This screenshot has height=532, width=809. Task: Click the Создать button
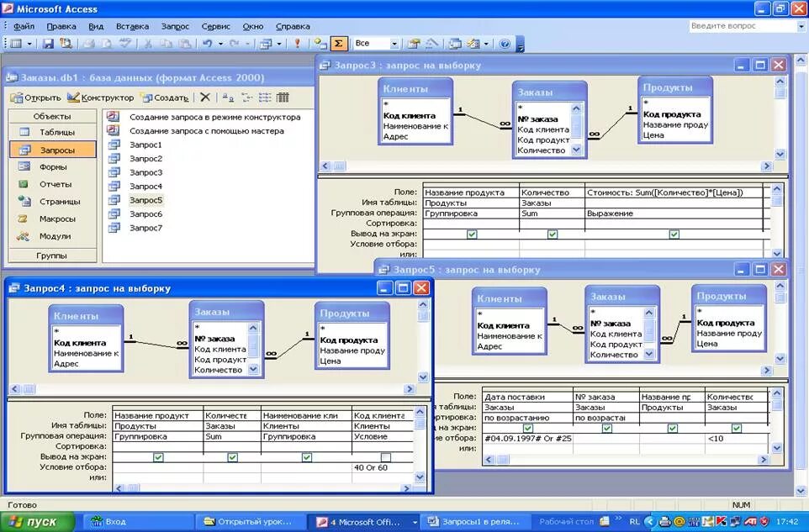click(165, 97)
